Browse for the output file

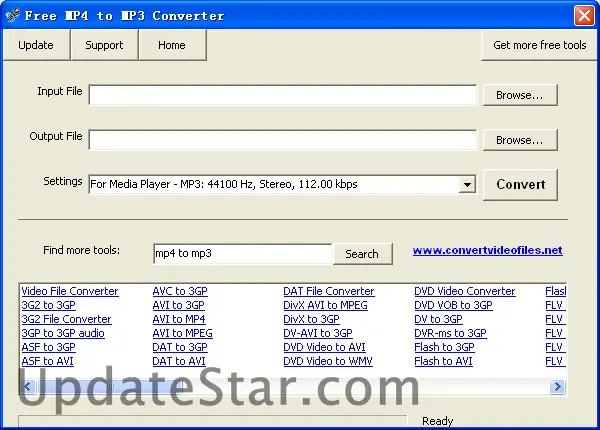click(520, 140)
